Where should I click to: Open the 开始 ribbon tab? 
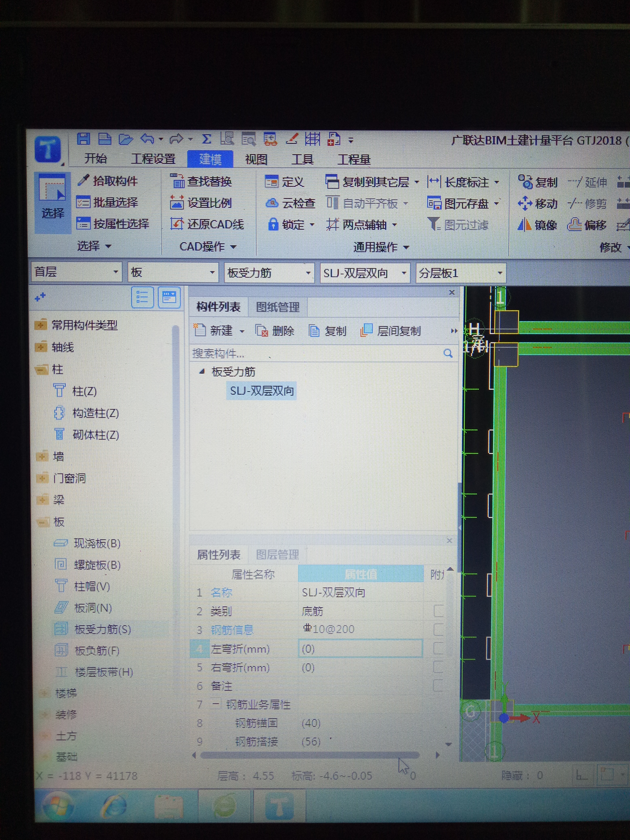coord(96,158)
